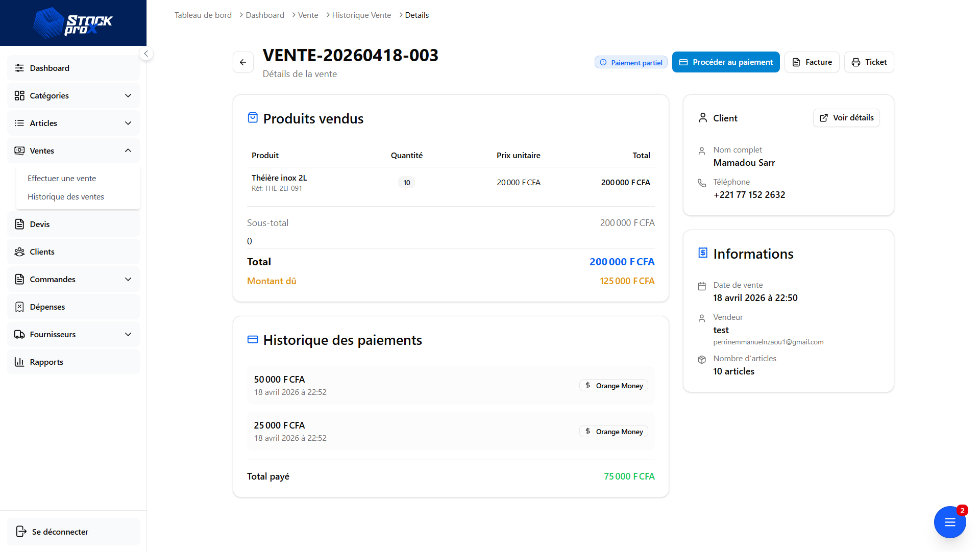
Task: Click the Prix unitaire column header
Action: (519, 155)
